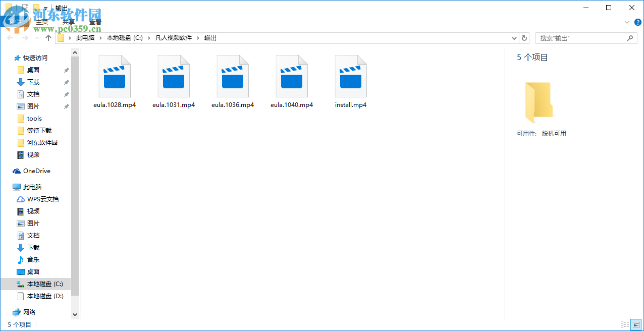Viewport: 644px width, 331px height.
Task: Click navigation pane scrollbar down arrow
Action: 75,314
